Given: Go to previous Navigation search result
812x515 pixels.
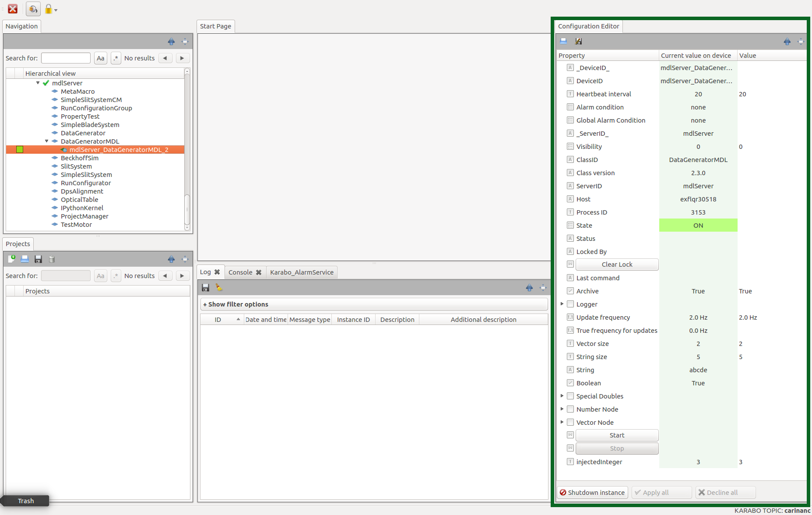Looking at the screenshot, I should pyautogui.click(x=165, y=58).
